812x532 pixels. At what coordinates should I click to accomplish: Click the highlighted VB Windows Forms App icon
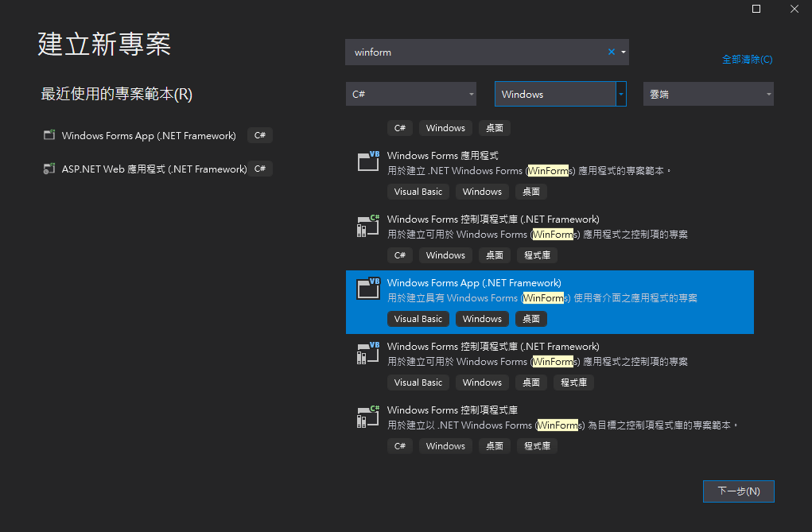[x=368, y=289]
